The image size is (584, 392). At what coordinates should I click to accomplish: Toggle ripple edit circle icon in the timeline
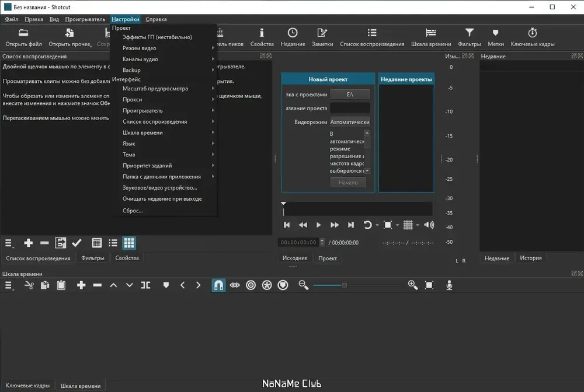coord(251,285)
